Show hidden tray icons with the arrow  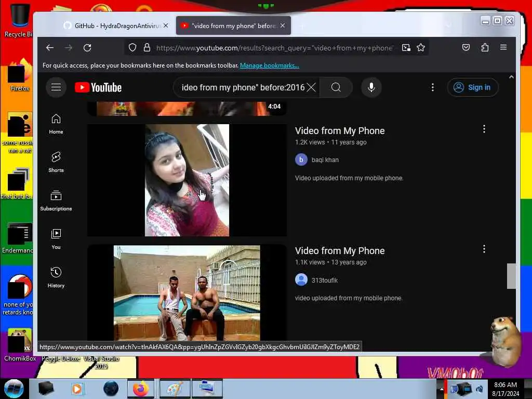pos(442,390)
